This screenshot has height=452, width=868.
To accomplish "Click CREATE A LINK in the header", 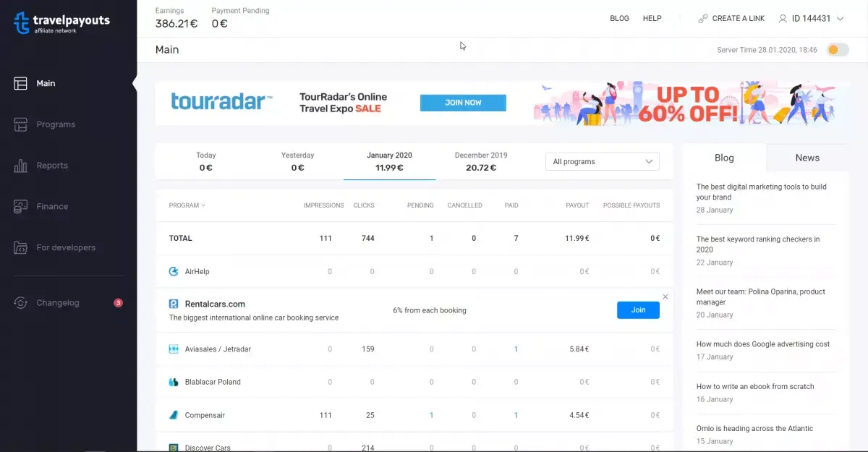I will [739, 19].
